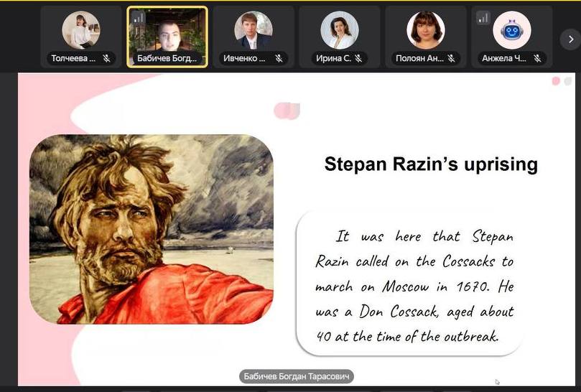Click signal strength icon near Анжела tile
Image resolution: width=581 pixels, height=392 pixels.
tap(483, 17)
